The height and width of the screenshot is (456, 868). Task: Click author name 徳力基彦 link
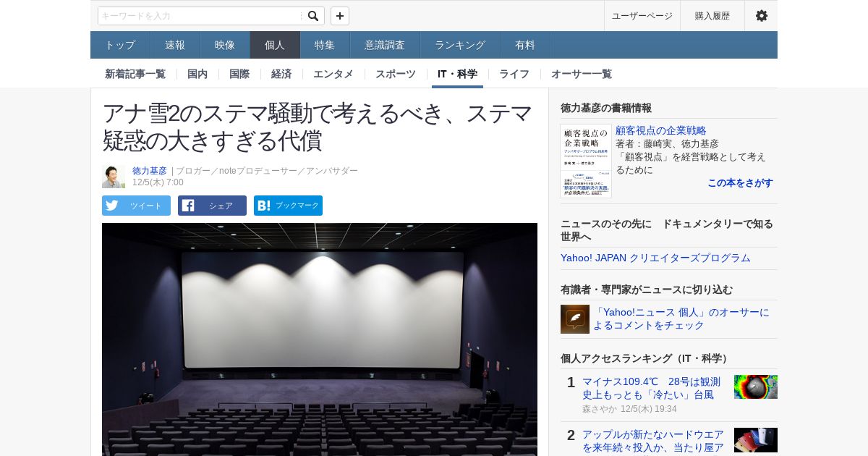[150, 171]
